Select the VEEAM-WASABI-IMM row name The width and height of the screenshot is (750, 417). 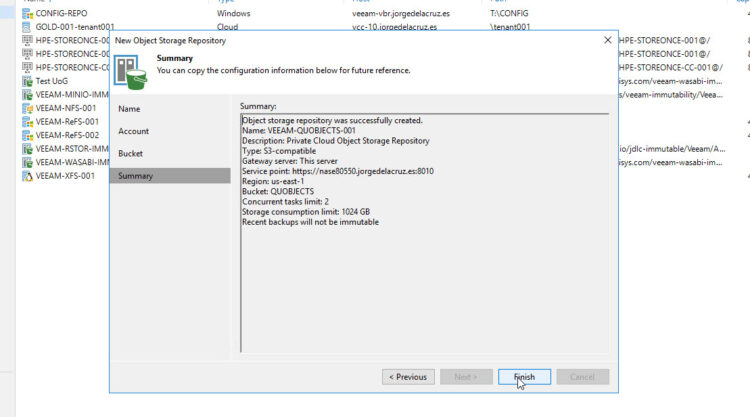click(72, 163)
